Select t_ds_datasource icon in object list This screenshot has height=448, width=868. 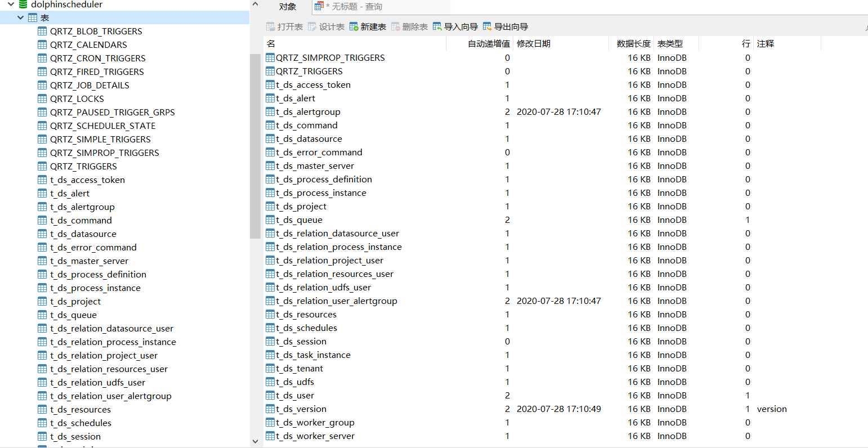click(x=270, y=138)
